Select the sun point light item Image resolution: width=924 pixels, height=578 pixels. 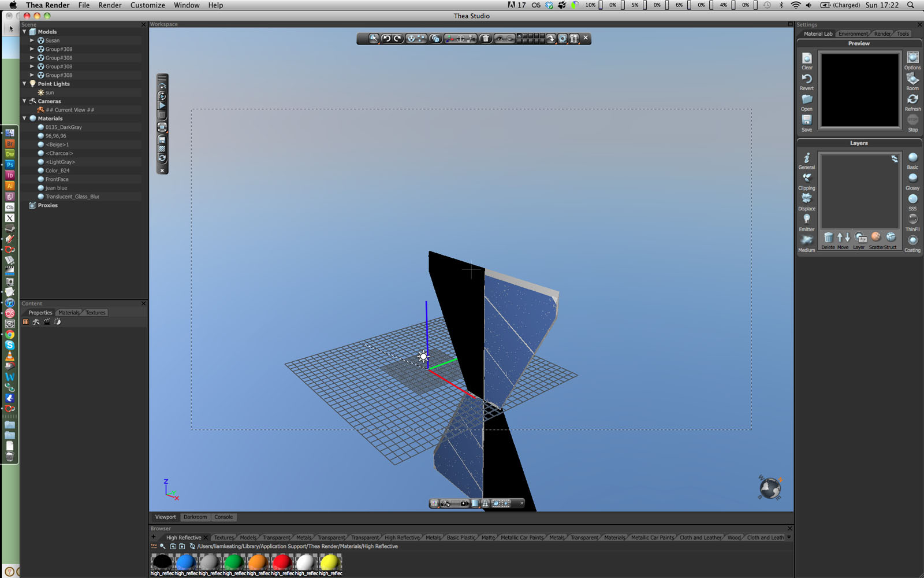tap(50, 92)
